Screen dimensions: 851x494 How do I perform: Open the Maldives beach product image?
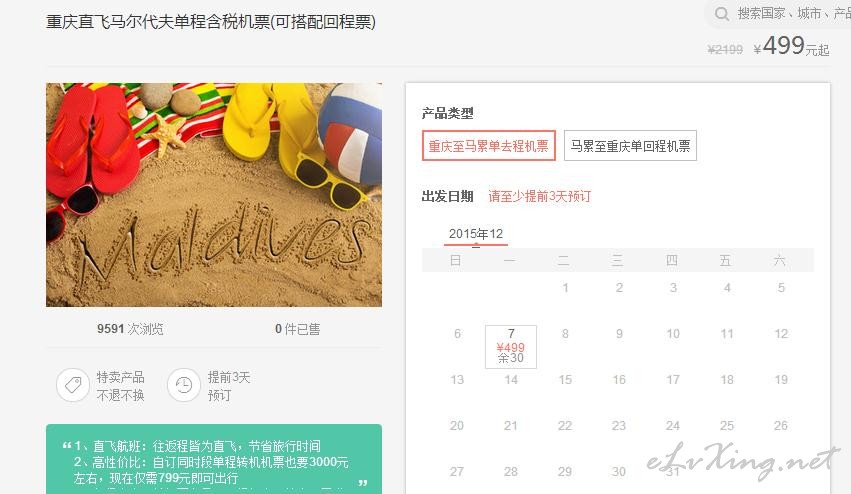(214, 195)
